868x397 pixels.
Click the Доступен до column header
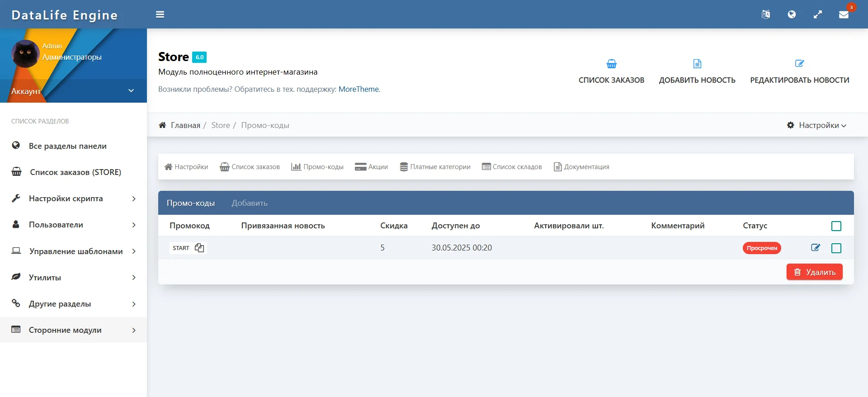tap(456, 226)
